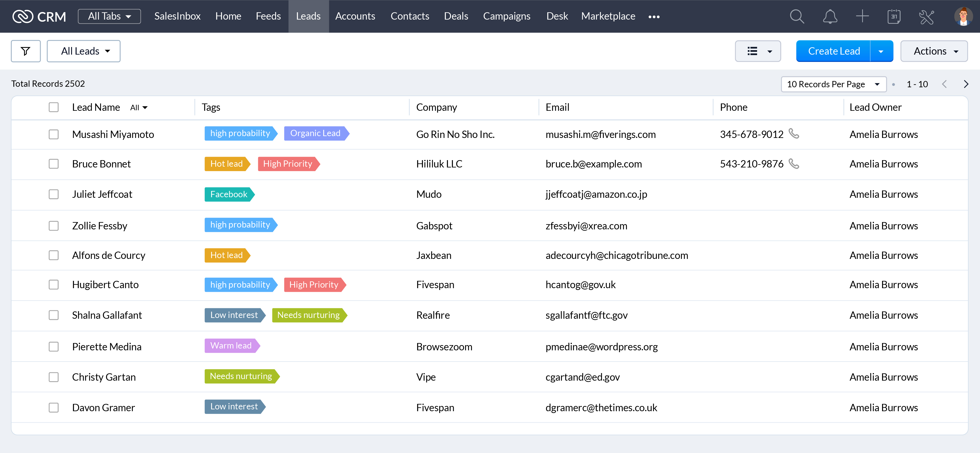Select the Juliet Jeffcoat row checkbox
The width and height of the screenshot is (980, 453).
coord(54,194)
